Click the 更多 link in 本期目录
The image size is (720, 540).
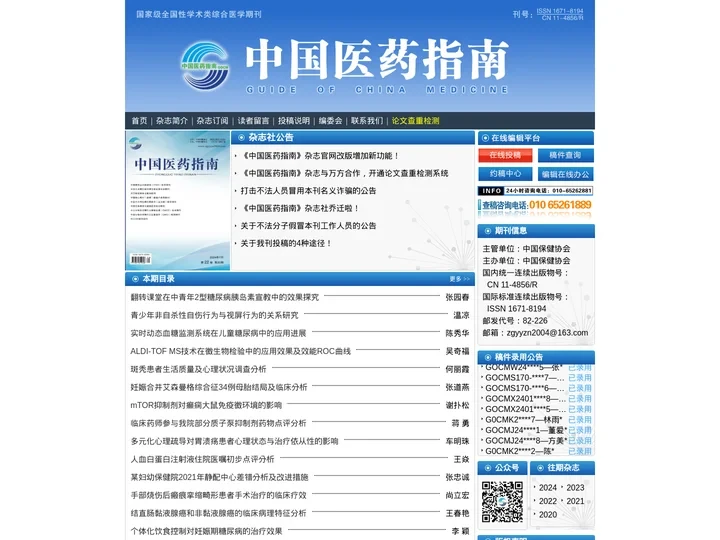pos(459,279)
